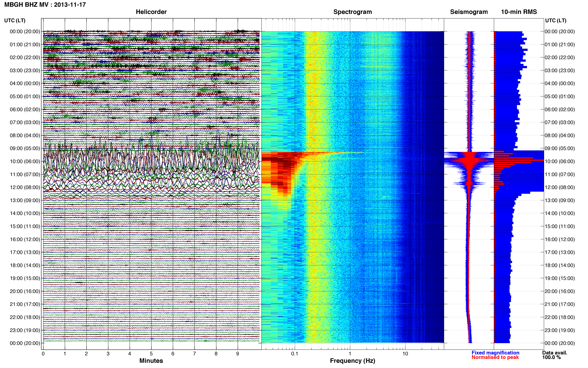Click the 'Fixed magnification' legend text
The image size is (588, 368).
(495, 353)
